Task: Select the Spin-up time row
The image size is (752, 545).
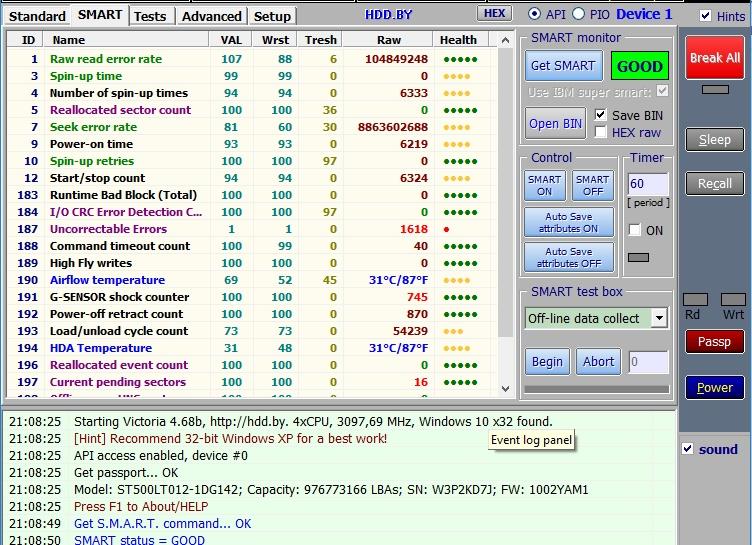Action: click(x=252, y=76)
